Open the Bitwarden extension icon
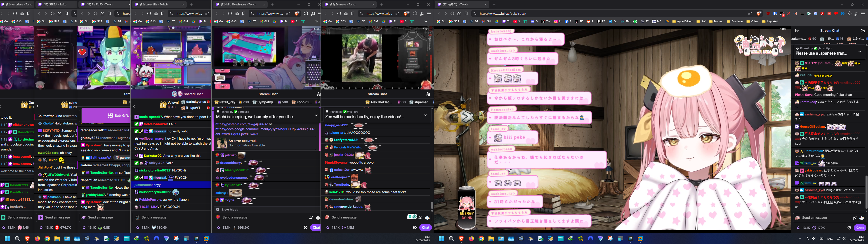868x244 pixels. [x=775, y=14]
